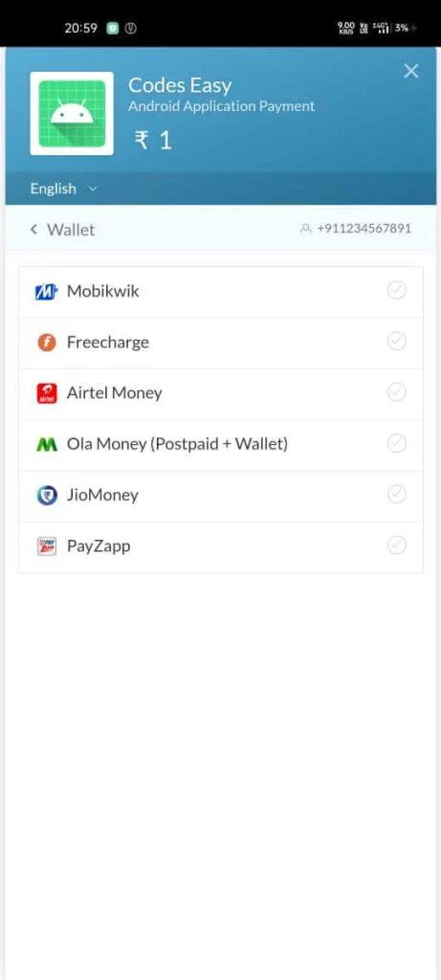Tap the Mobikwik wallet logo icon

(46, 291)
